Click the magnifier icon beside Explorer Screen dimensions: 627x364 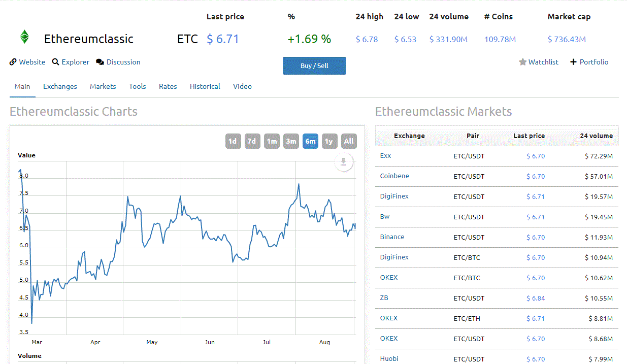point(56,62)
